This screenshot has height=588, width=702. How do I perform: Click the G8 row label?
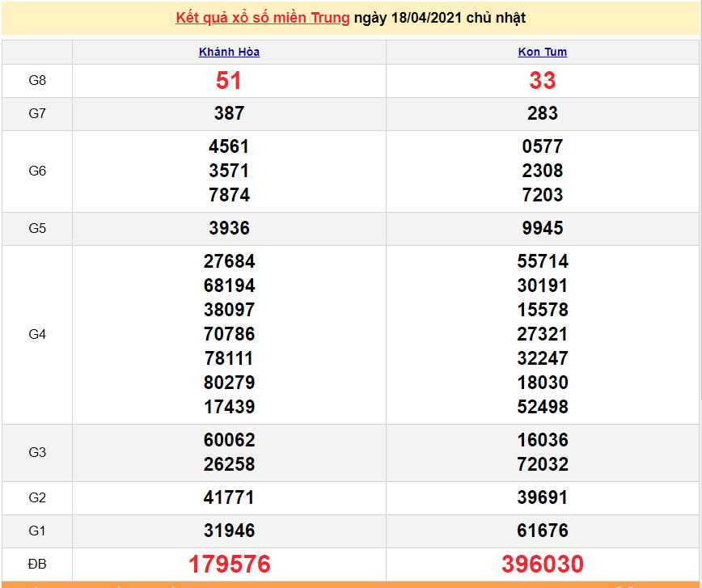pos(37,80)
